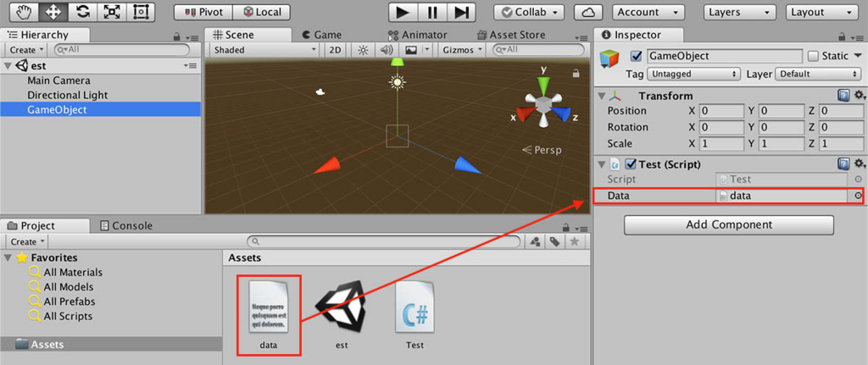Viewport: 868px width, 365px height.
Task: Open the Gizmos dropdown
Action: (462, 50)
